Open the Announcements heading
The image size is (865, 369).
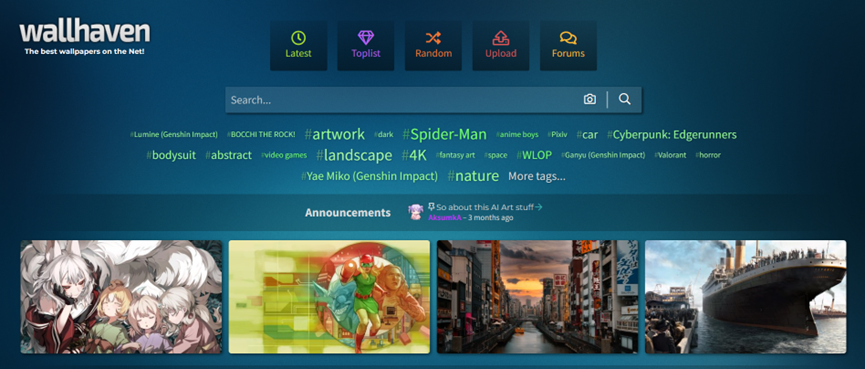(348, 212)
